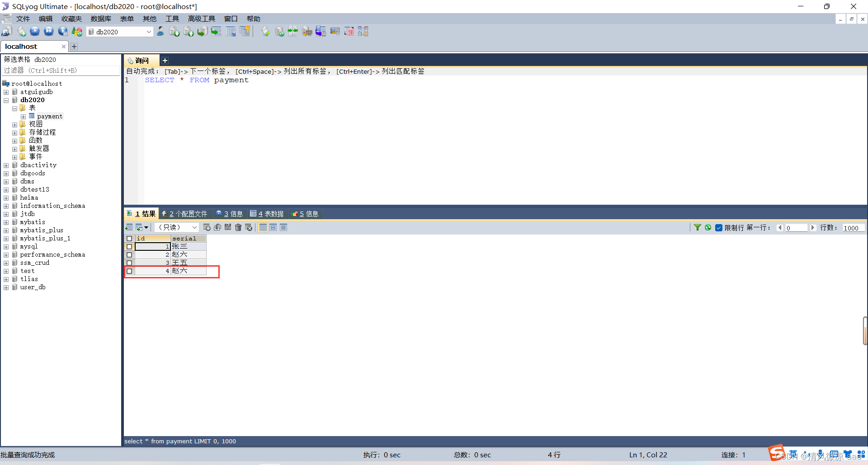
Task: Add a new query tab
Action: (x=165, y=61)
